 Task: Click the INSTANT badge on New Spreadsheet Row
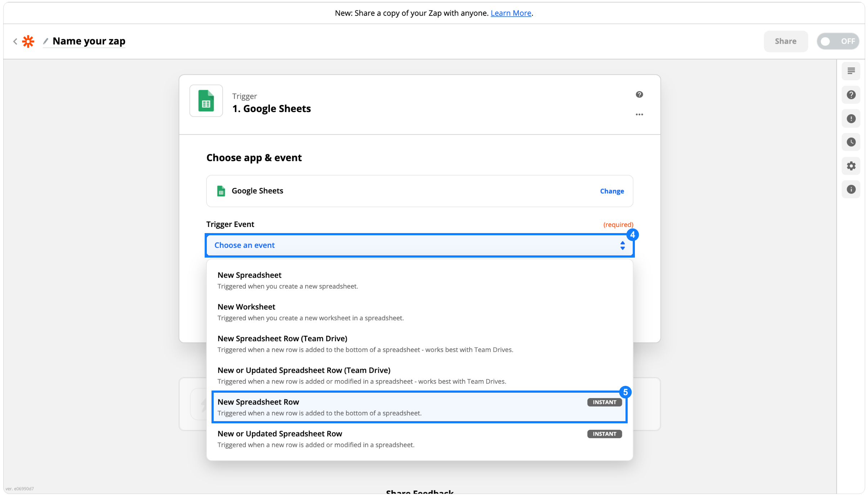604,402
